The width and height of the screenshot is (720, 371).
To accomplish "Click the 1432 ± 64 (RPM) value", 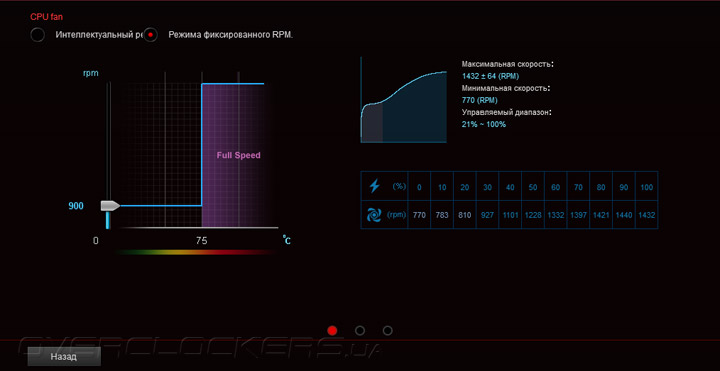I will [490, 76].
